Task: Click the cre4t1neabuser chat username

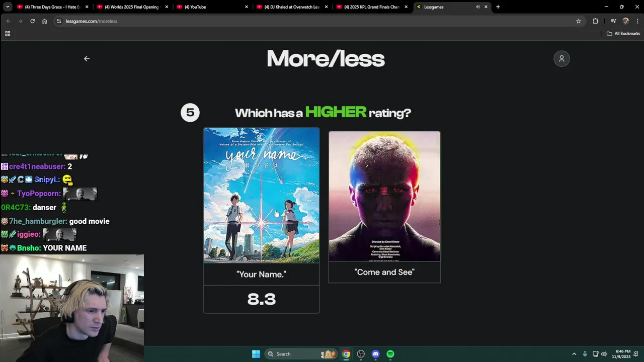Action: [37, 166]
